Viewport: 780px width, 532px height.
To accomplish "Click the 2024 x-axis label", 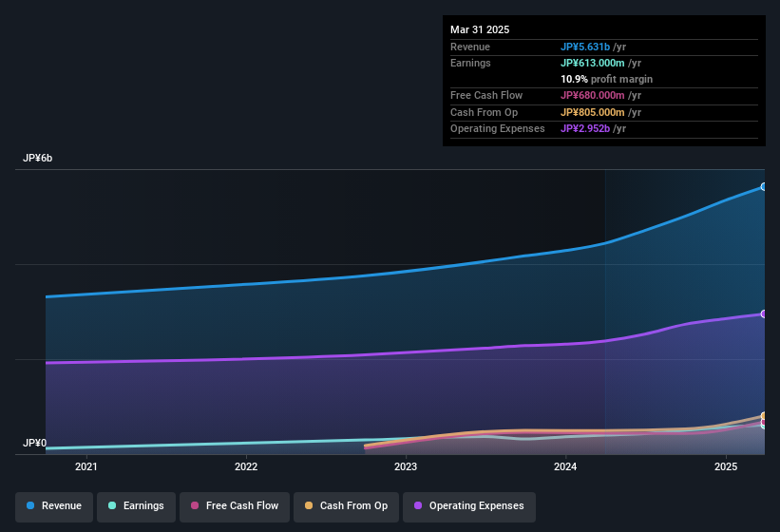I will 565,466.
